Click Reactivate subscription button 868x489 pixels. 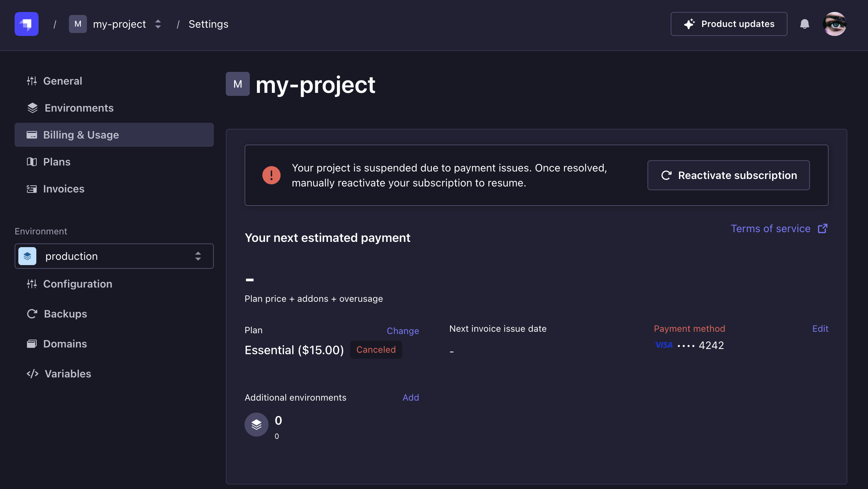(728, 175)
